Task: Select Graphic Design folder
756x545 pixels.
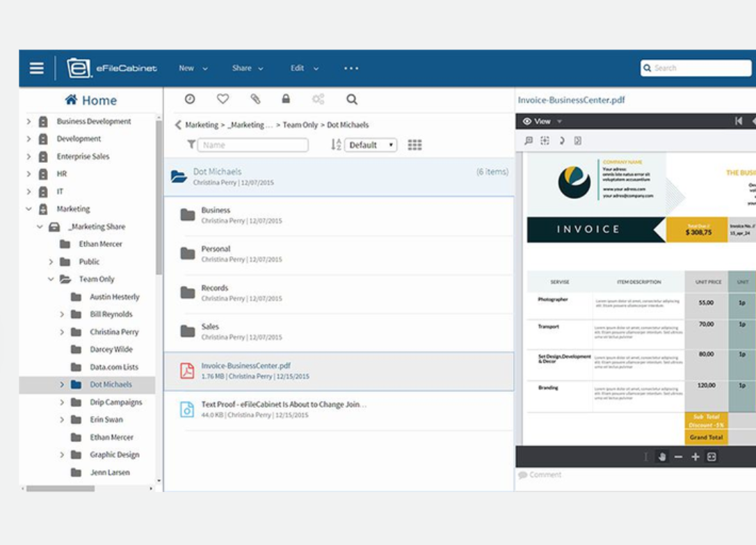Action: click(114, 455)
